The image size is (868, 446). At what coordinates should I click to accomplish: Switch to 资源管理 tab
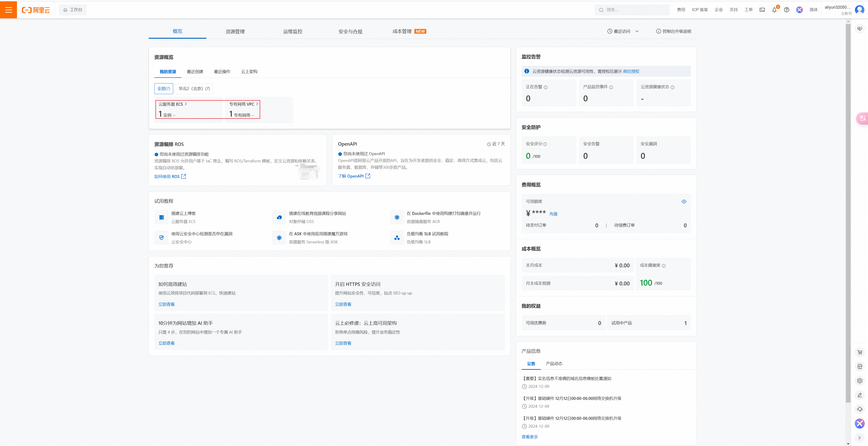(x=235, y=31)
